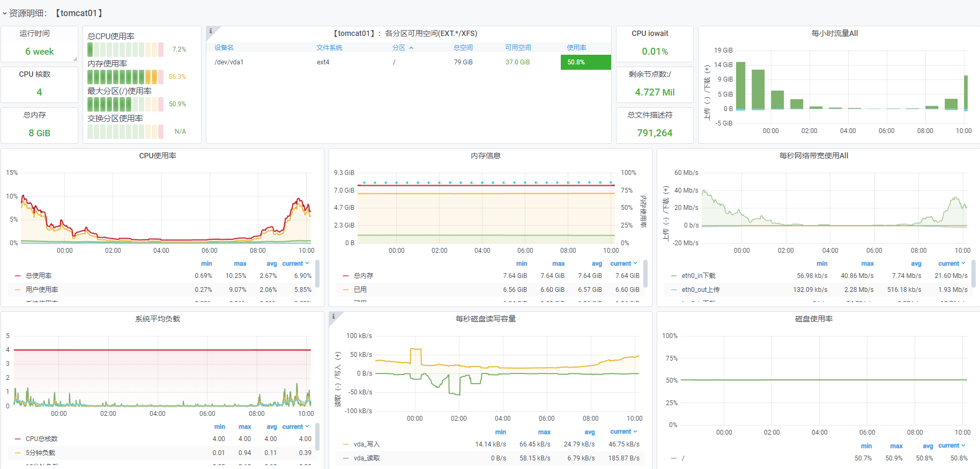The width and height of the screenshot is (980, 469).
Task: Click the 内存使用率 bar gauge
Action: (125, 77)
